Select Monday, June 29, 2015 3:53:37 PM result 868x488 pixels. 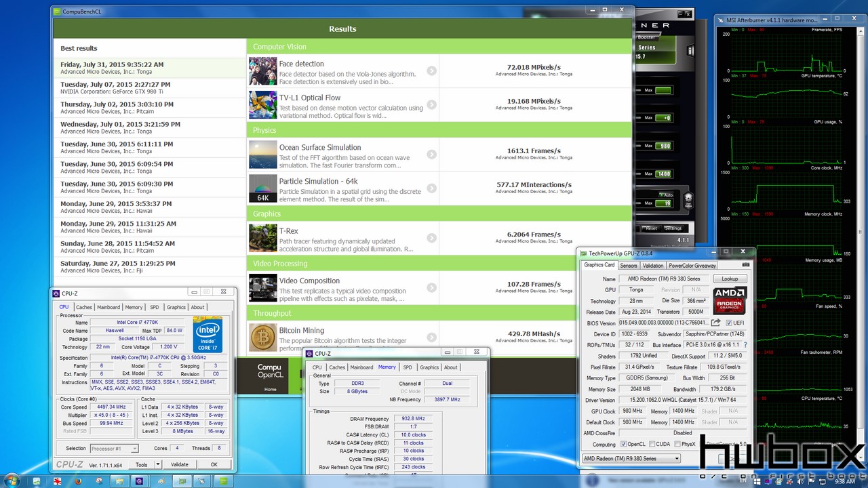point(150,207)
